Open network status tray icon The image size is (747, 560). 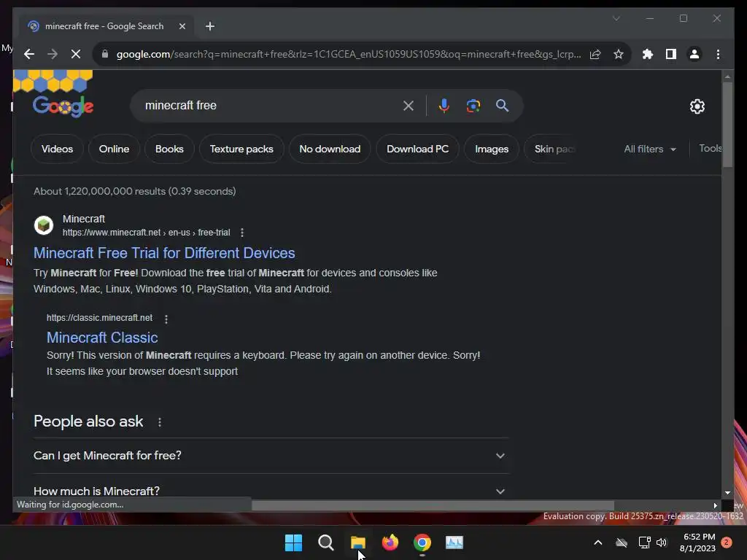pos(644,542)
